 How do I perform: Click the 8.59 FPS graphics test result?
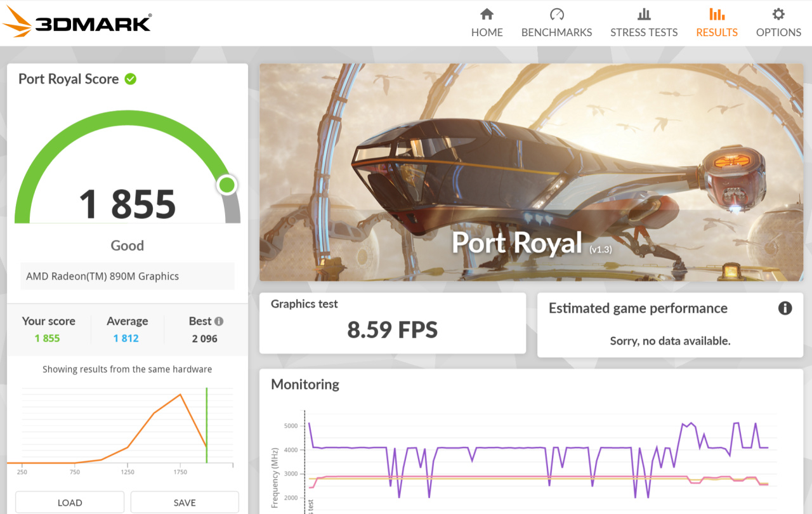coord(393,330)
